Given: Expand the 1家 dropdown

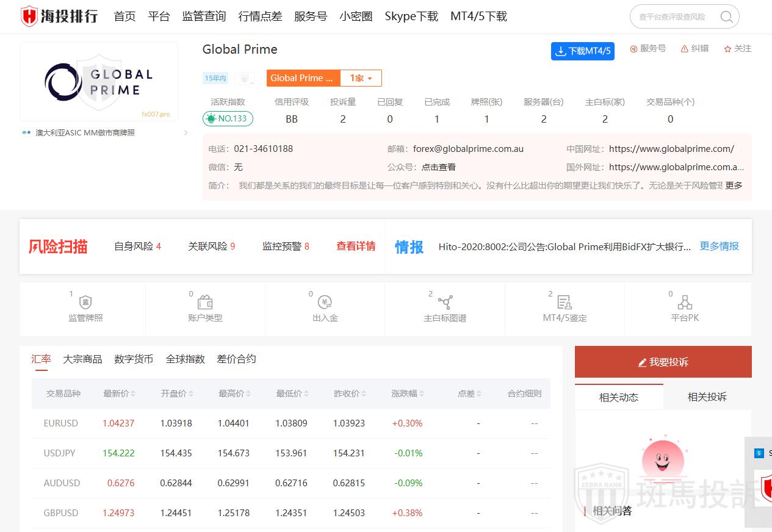Looking at the screenshot, I should [361, 78].
